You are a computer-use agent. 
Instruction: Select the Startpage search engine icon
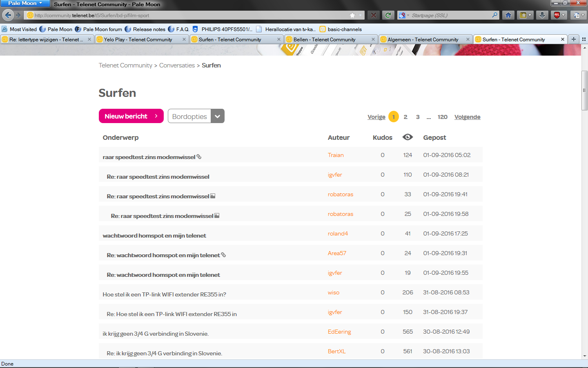click(x=403, y=15)
